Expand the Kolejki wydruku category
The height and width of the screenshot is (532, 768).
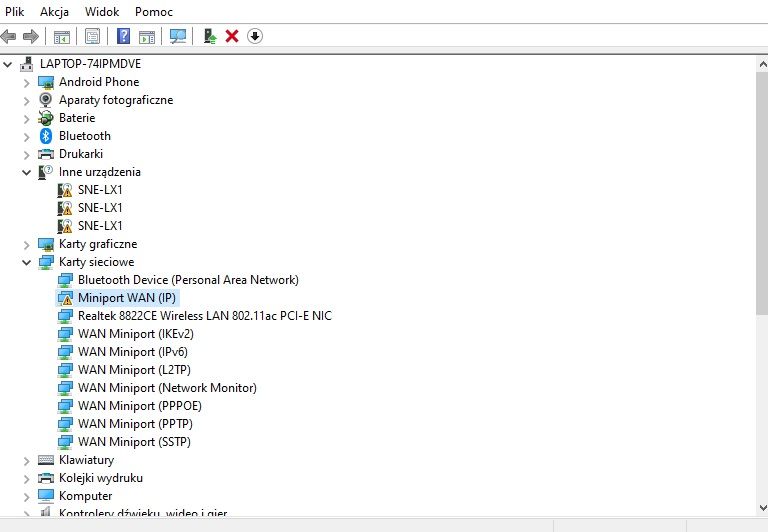(x=26, y=479)
